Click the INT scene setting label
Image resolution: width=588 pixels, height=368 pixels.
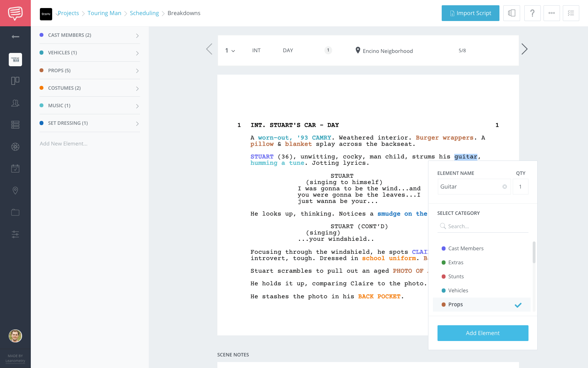point(256,50)
